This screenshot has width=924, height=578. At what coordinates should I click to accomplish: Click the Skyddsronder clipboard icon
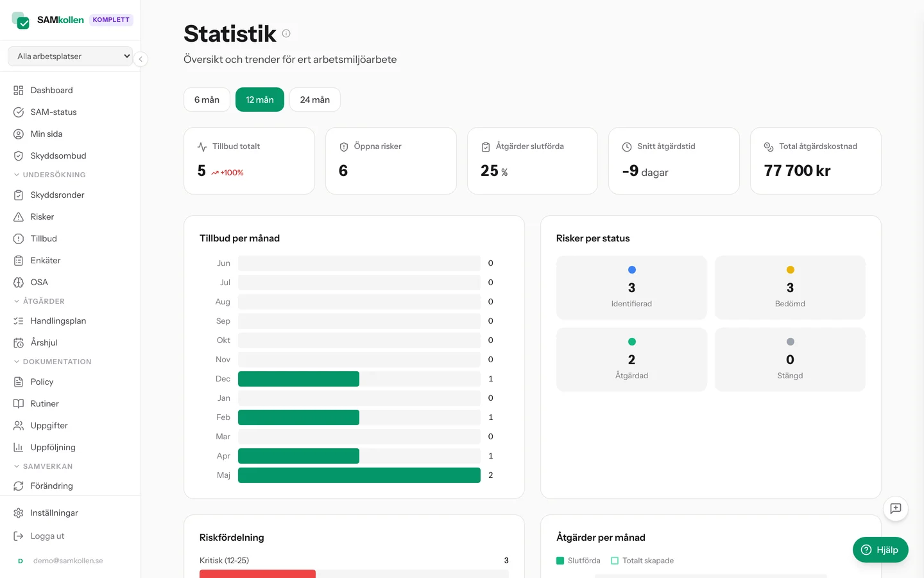pos(19,195)
